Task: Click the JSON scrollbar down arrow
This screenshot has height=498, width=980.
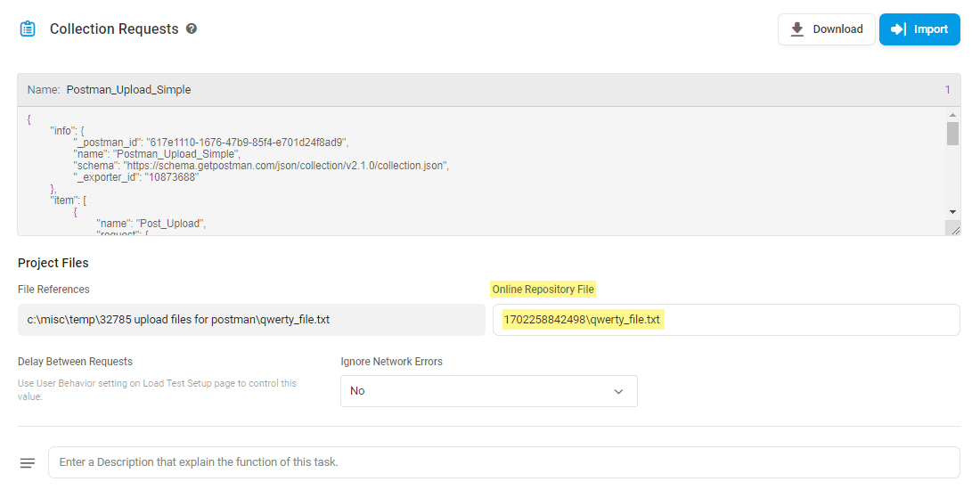Action: tap(952, 211)
